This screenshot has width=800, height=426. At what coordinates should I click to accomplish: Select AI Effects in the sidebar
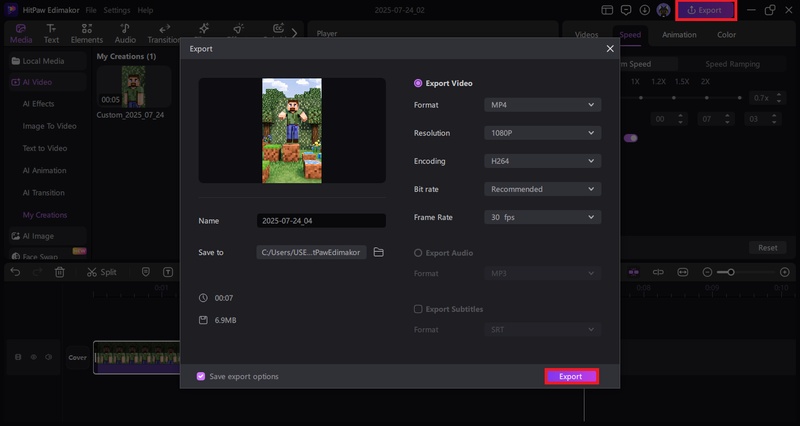tap(38, 104)
